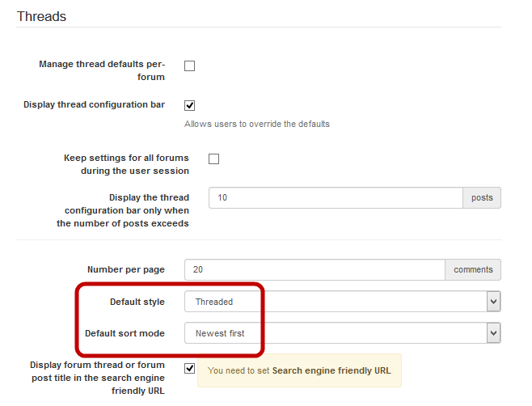Check the Manage thread defaults per-forum checkbox
This screenshot has height=406, width=532.
coord(189,66)
